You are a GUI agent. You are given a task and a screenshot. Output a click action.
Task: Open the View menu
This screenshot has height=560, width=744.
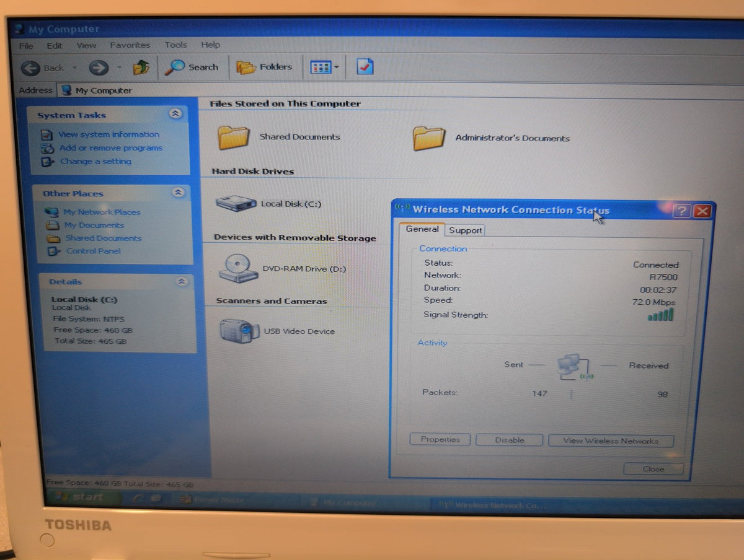pos(86,45)
